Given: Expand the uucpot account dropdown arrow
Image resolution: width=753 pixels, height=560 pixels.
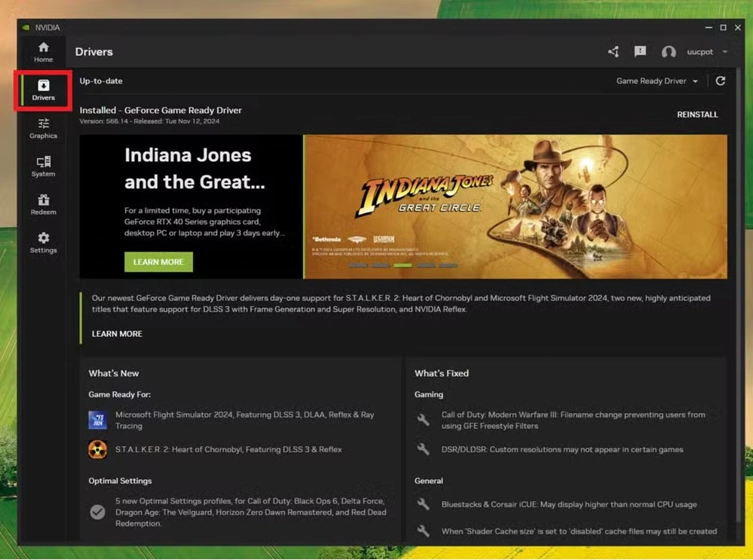Looking at the screenshot, I should (725, 52).
